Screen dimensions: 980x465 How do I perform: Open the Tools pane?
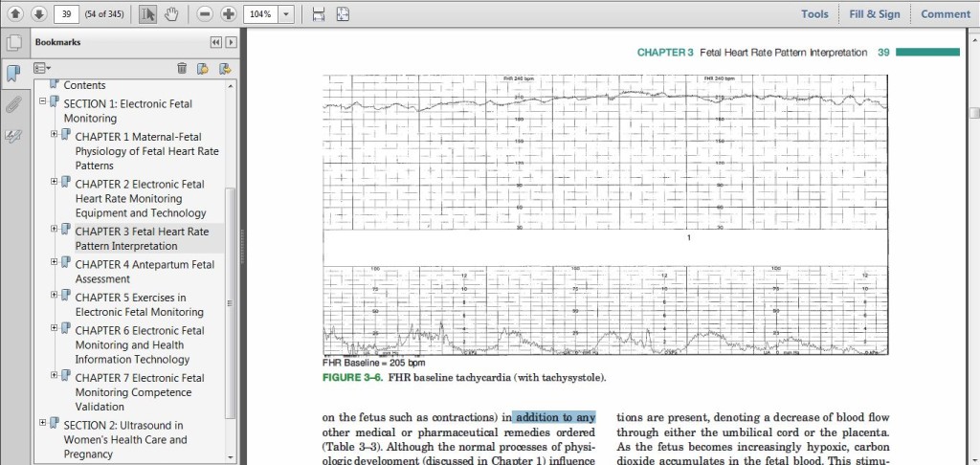point(815,13)
